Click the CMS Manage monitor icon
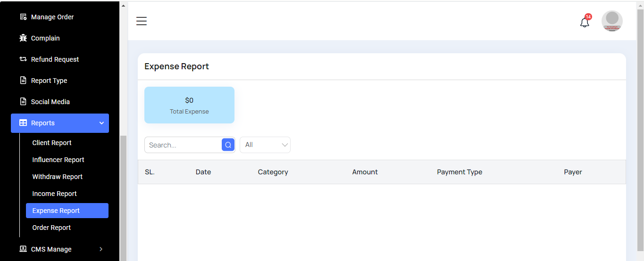This screenshot has height=261, width=644. [x=23, y=249]
